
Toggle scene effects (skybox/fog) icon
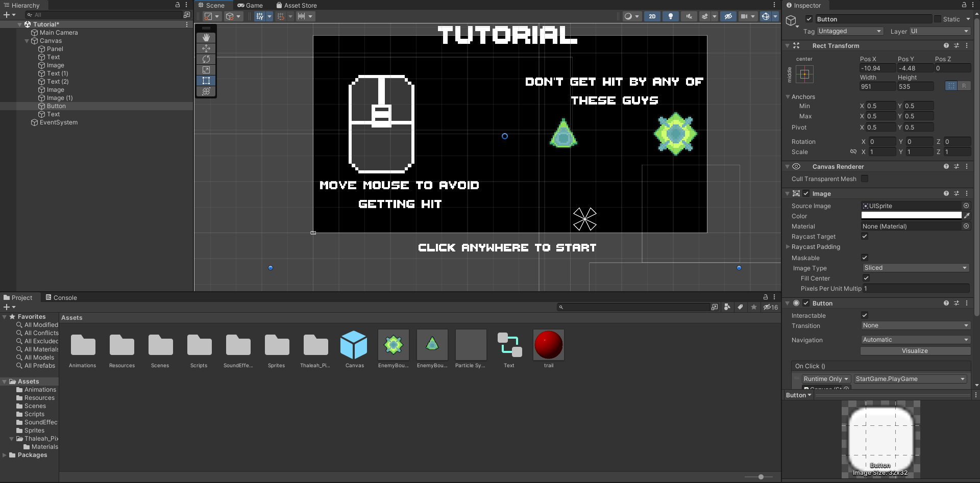[705, 16]
